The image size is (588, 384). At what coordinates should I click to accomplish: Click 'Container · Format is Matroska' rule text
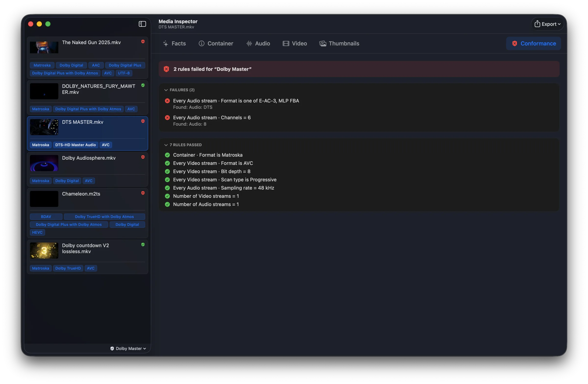click(x=208, y=155)
